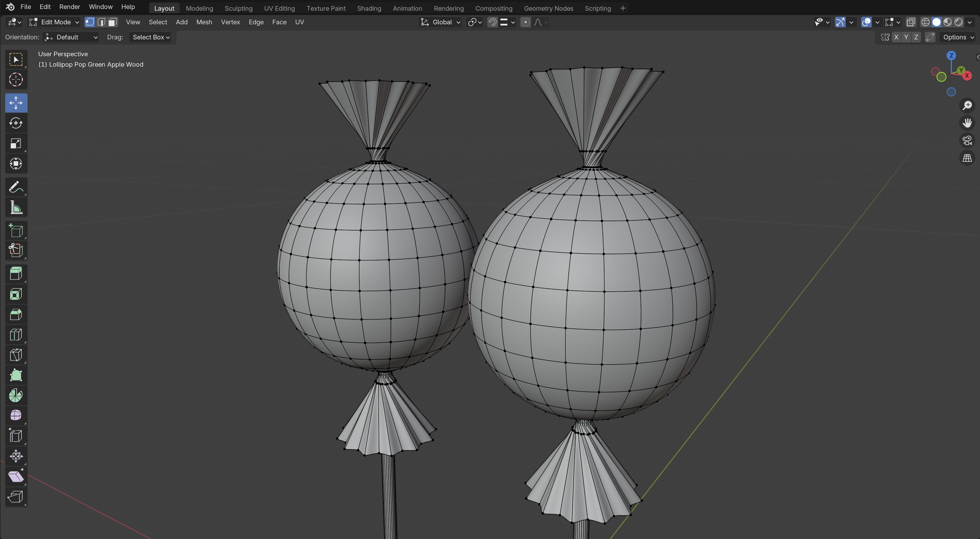Select material preview shading
The height and width of the screenshot is (539, 980).
[948, 22]
